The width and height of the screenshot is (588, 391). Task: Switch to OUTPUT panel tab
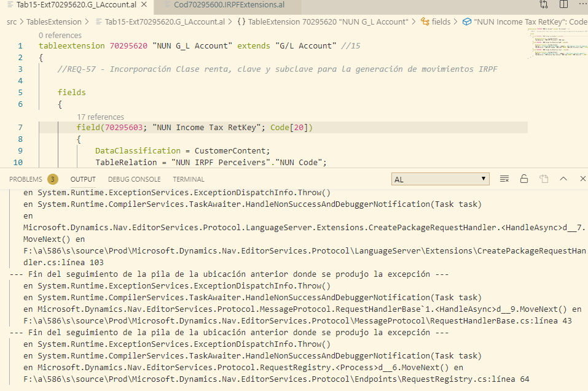coord(83,179)
